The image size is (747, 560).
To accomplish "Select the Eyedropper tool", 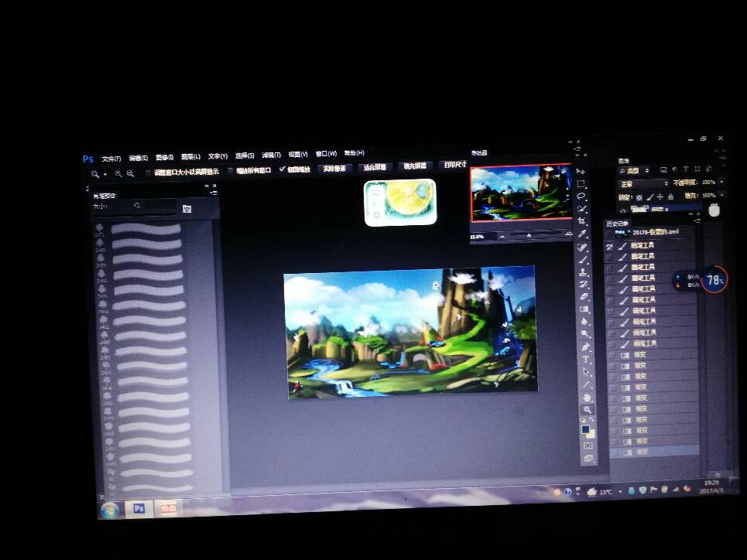I will (x=582, y=234).
